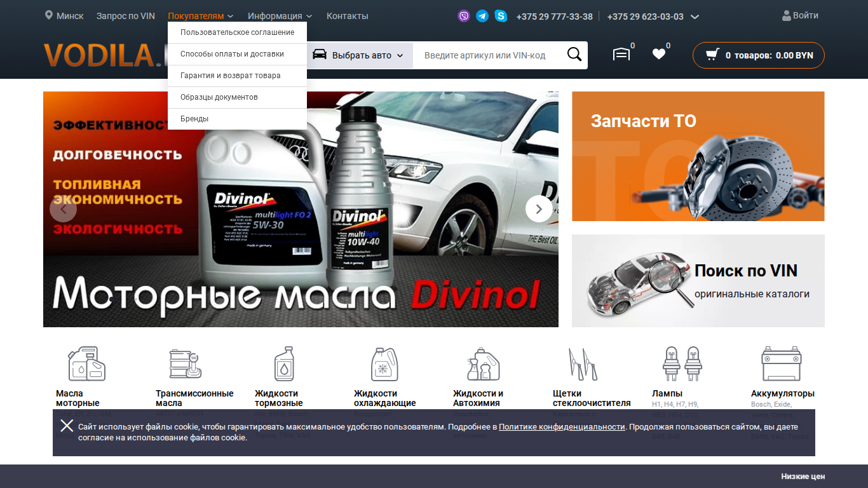Select Пользовательское соглашение menu item

pos(237,32)
